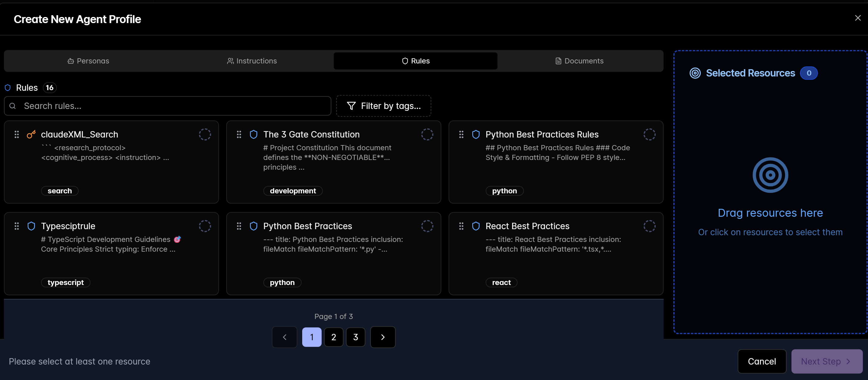Screen dimensions: 868x380
Task: Open the Filter by tags dropdown
Action: click(384, 106)
